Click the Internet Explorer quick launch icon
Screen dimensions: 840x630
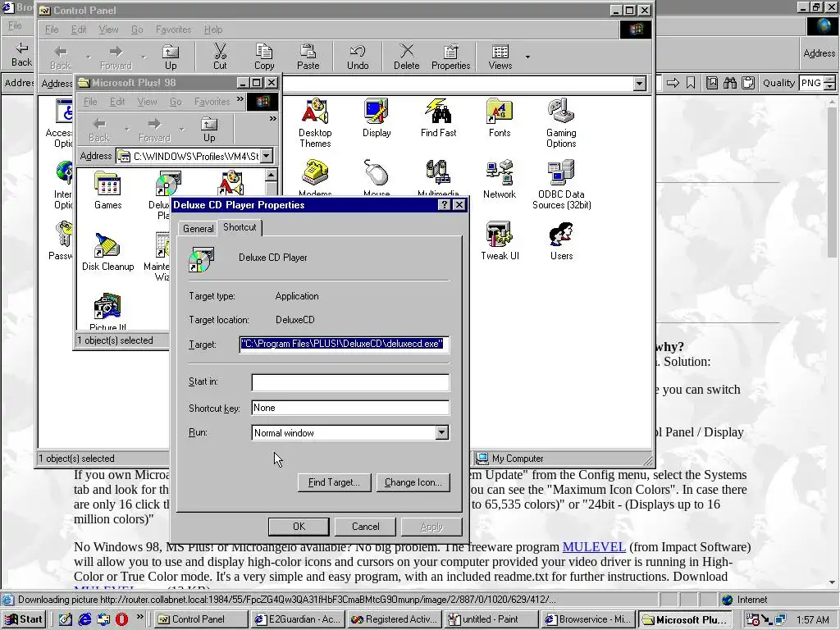84,619
